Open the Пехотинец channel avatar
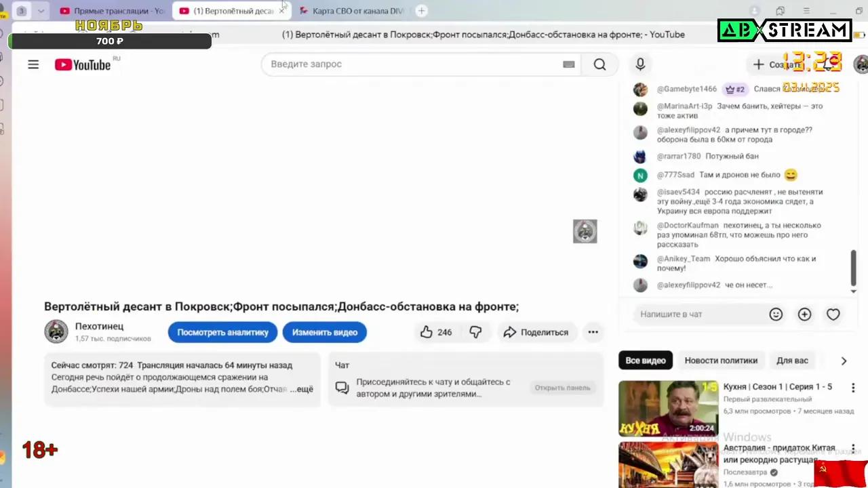Viewport: 868px width, 488px height. coord(56,331)
